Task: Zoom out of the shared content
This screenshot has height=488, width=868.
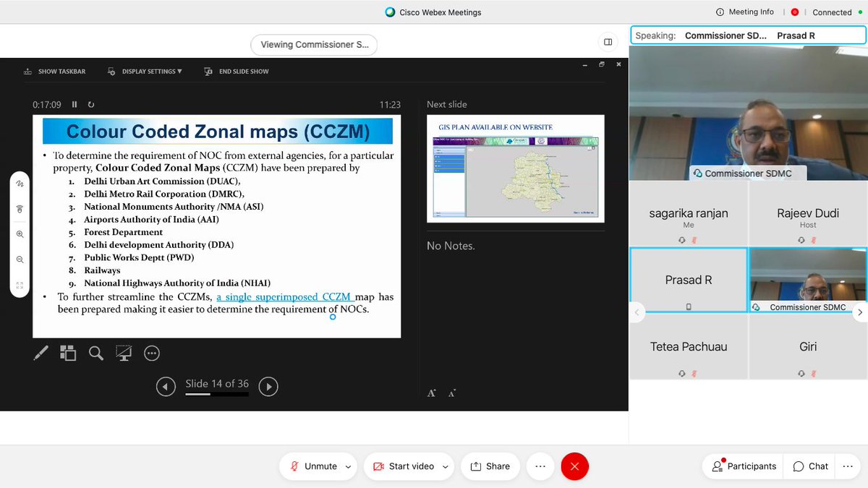Action: click(20, 260)
